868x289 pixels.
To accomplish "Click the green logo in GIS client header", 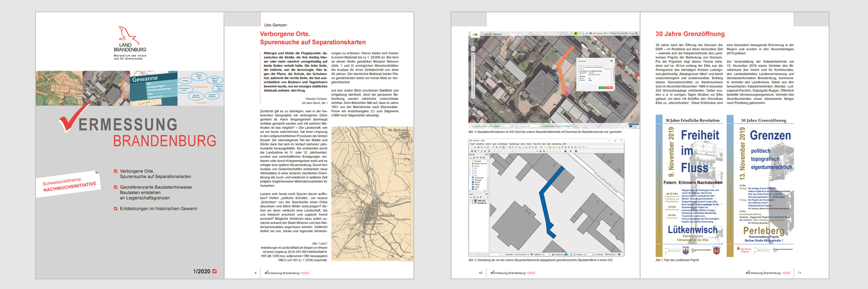I will (x=475, y=34).
